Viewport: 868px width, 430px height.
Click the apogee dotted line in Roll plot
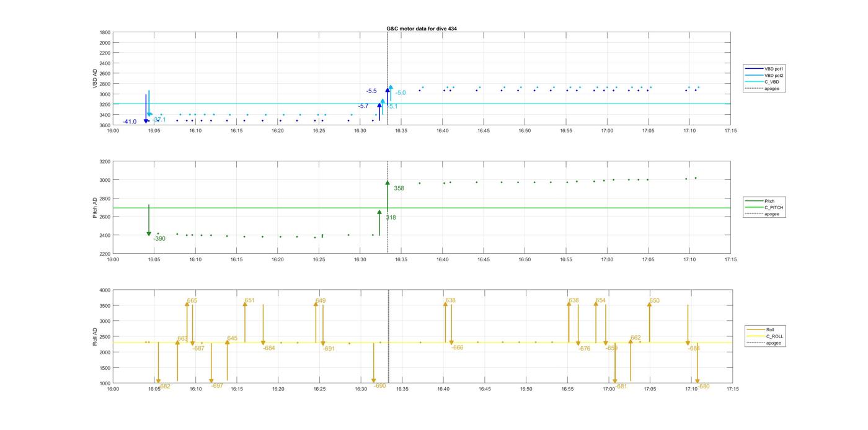point(389,336)
